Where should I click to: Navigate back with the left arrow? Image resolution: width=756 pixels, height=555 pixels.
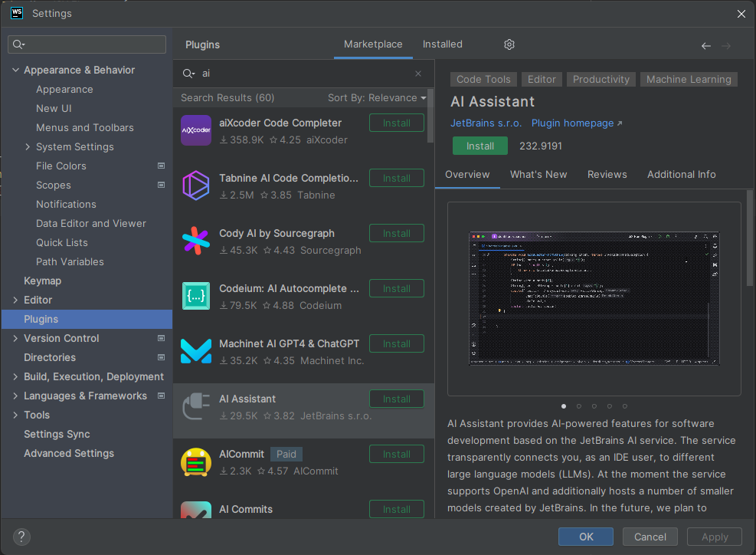(x=706, y=46)
